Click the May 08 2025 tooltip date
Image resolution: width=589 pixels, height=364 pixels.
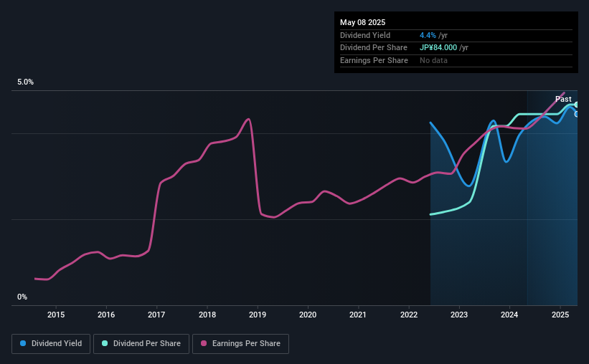coord(362,22)
